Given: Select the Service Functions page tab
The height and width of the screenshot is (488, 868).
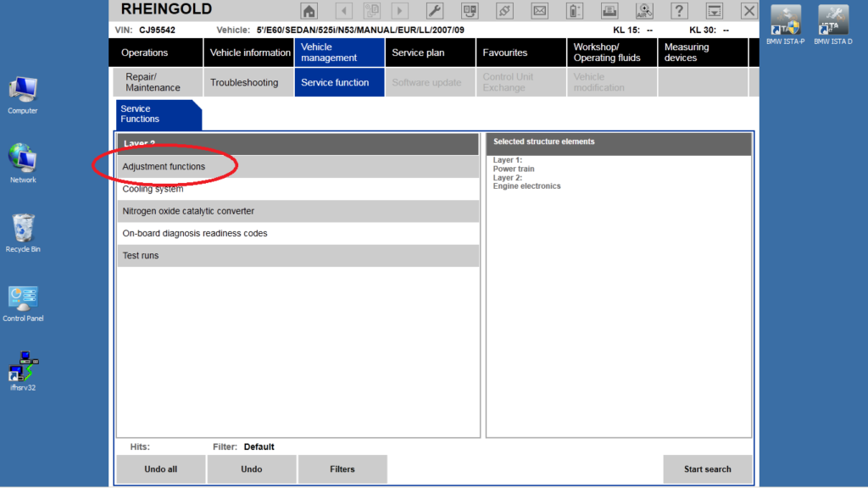Looking at the screenshot, I should (x=159, y=114).
